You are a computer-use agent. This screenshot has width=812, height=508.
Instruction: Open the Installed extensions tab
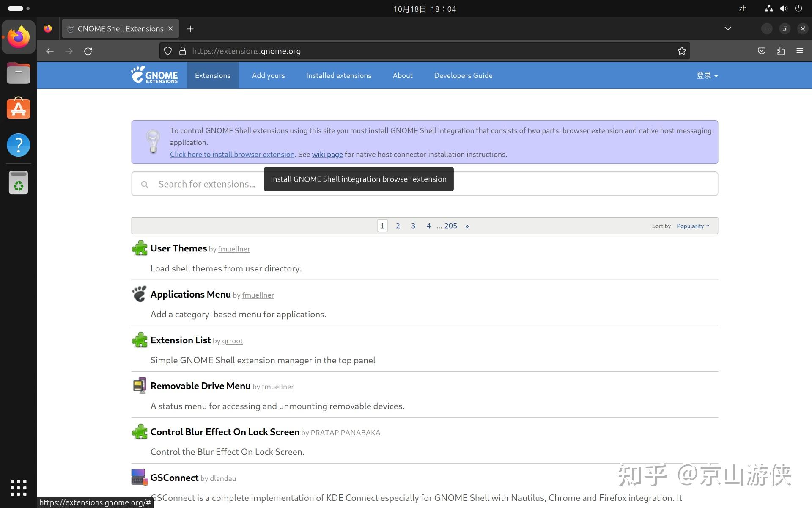point(338,75)
